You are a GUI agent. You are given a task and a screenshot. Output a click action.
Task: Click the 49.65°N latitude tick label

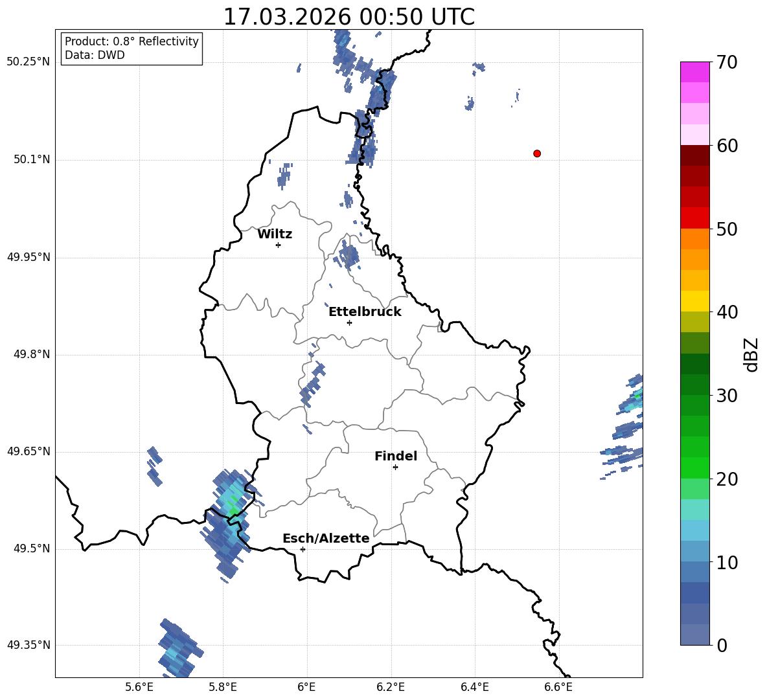click(x=29, y=451)
